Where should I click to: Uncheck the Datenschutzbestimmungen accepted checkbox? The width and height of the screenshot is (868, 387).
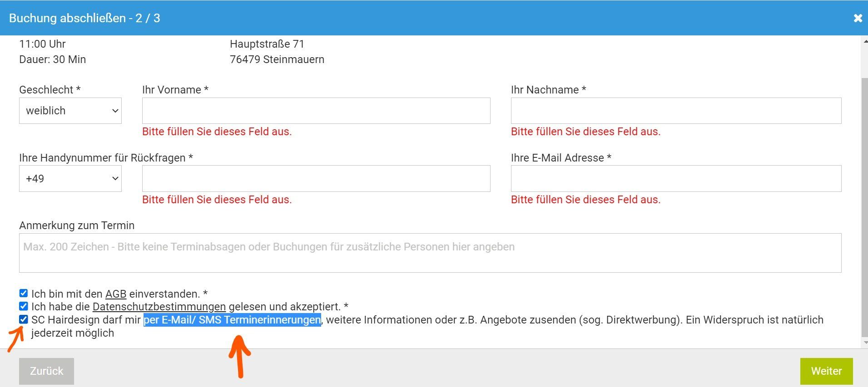pos(24,306)
